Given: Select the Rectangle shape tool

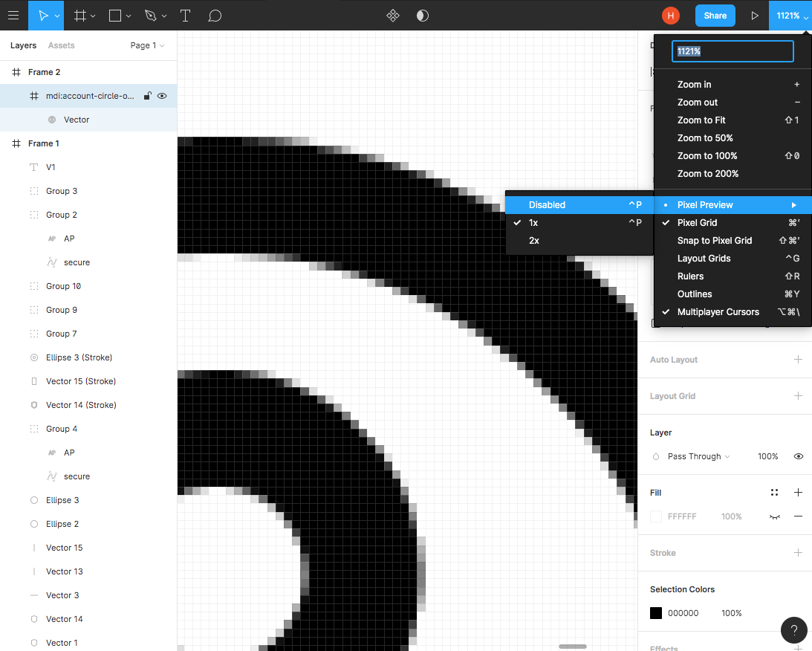Looking at the screenshot, I should [x=115, y=15].
